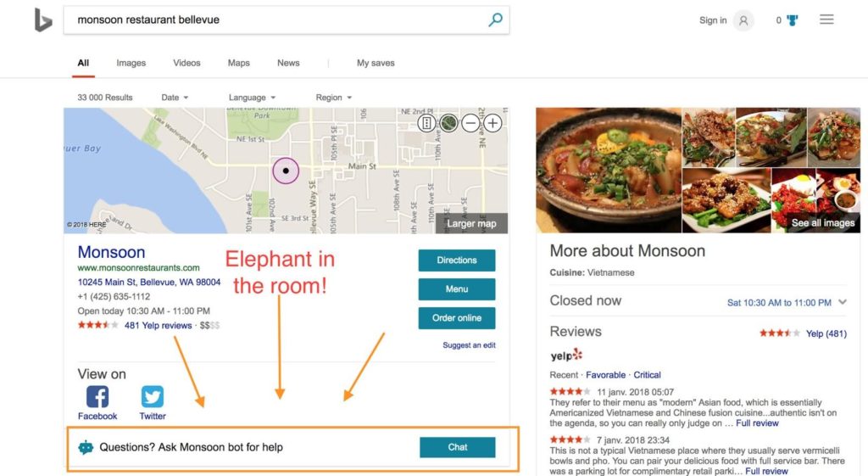This screenshot has width=868, height=476.
Task: Click the Order online button
Action: point(457,318)
